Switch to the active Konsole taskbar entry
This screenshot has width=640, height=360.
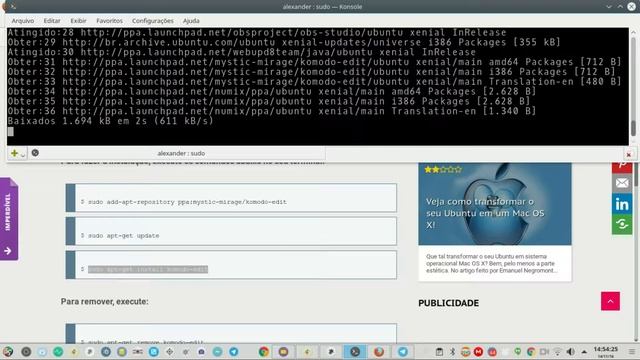coord(355,351)
